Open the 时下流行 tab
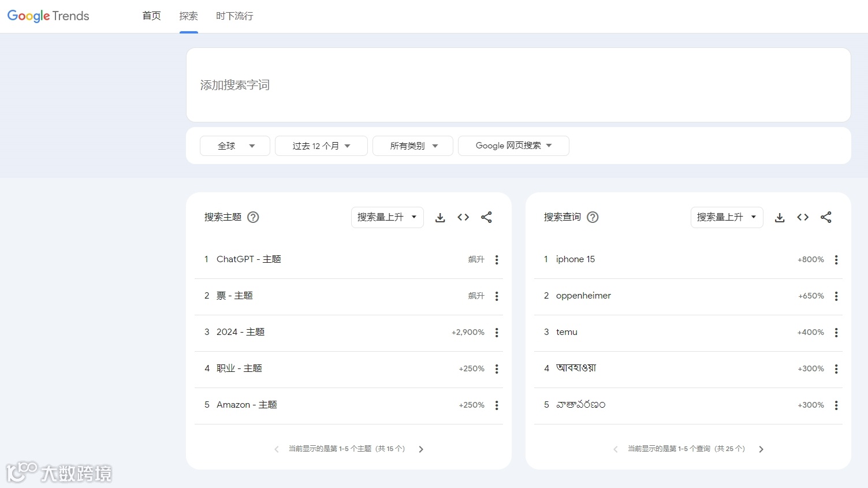 click(234, 16)
